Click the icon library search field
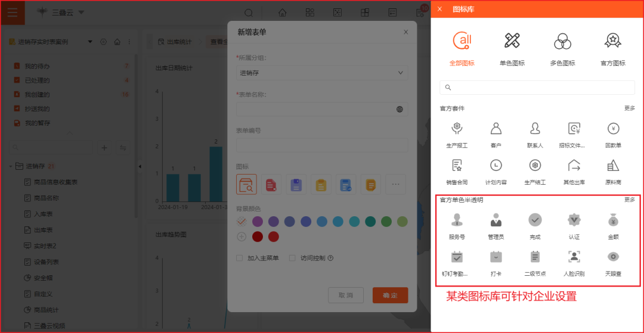 pyautogui.click(x=537, y=88)
